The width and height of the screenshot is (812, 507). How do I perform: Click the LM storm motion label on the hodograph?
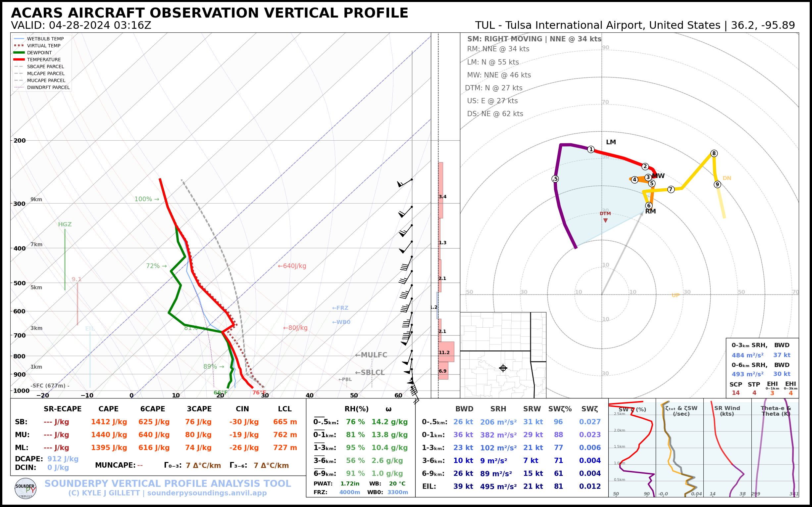(611, 142)
